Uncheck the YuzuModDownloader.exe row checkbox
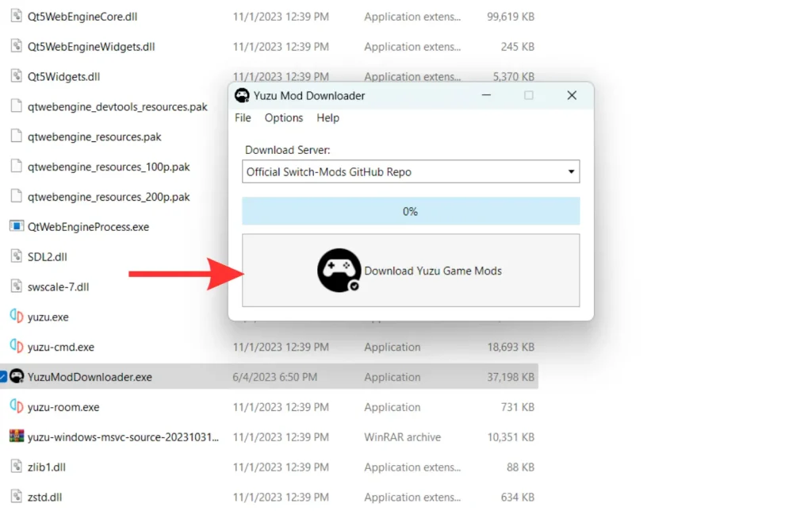 (x=3, y=377)
